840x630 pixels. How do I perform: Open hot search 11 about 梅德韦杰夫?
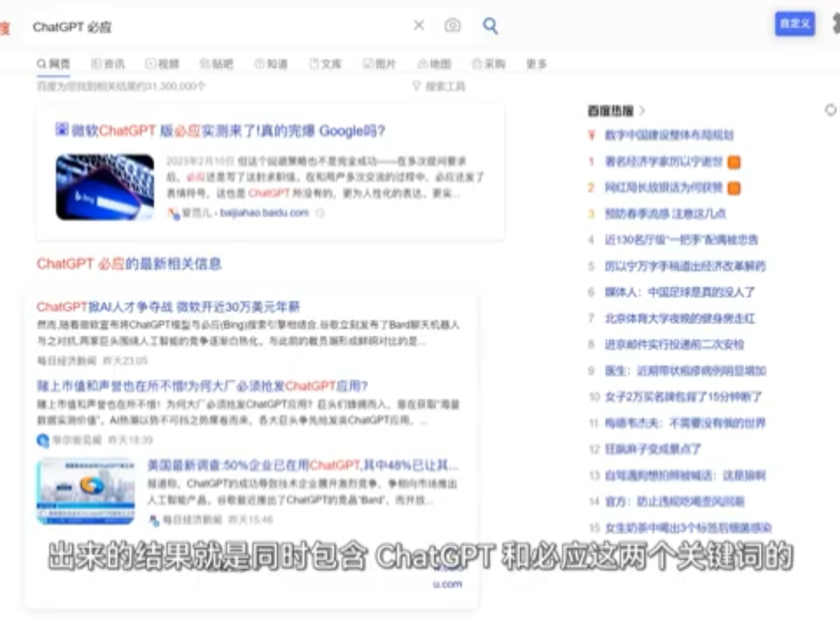point(685,423)
